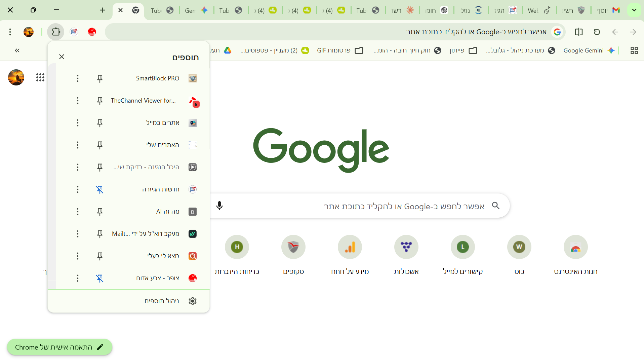Open the Google apps launcher grid
The height and width of the screenshot is (362, 644).
pyautogui.click(x=40, y=77)
